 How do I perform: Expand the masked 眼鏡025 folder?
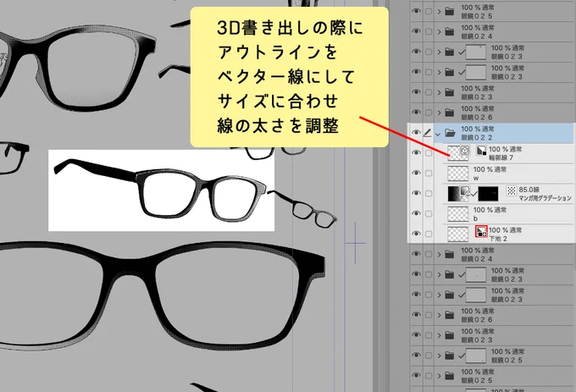click(x=439, y=356)
